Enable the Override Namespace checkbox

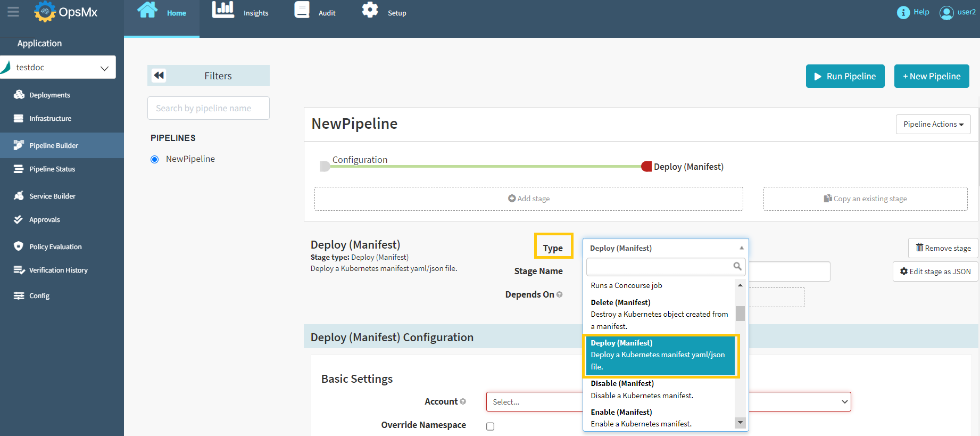tap(490, 426)
